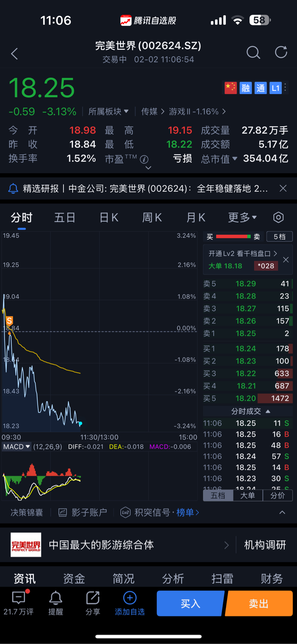The image size is (297, 644).
Task: Open the 总市值 dropdown arrow
Action: click(235, 159)
